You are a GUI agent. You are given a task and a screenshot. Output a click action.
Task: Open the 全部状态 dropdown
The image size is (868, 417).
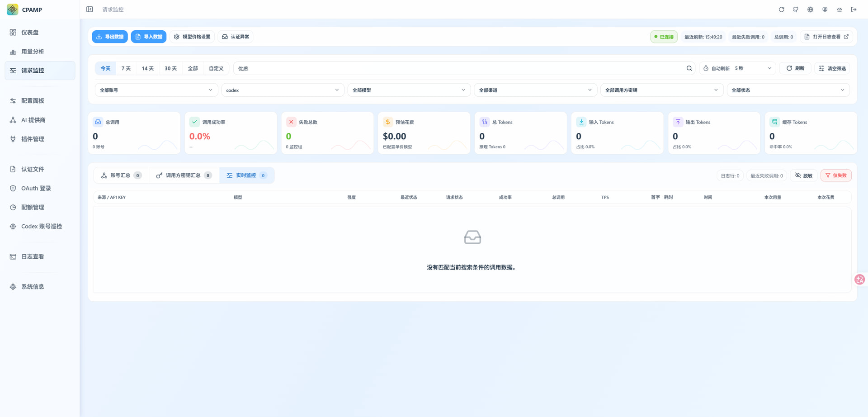click(x=788, y=90)
